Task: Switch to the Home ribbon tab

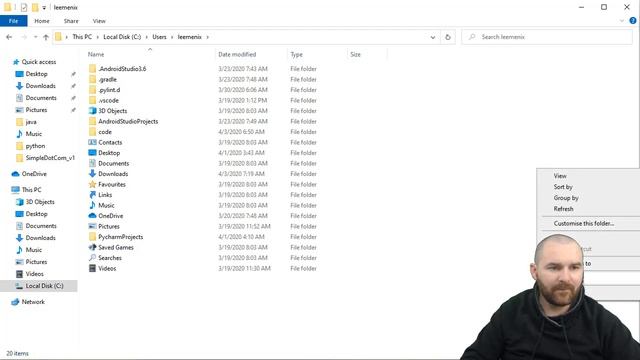Action: (42, 21)
